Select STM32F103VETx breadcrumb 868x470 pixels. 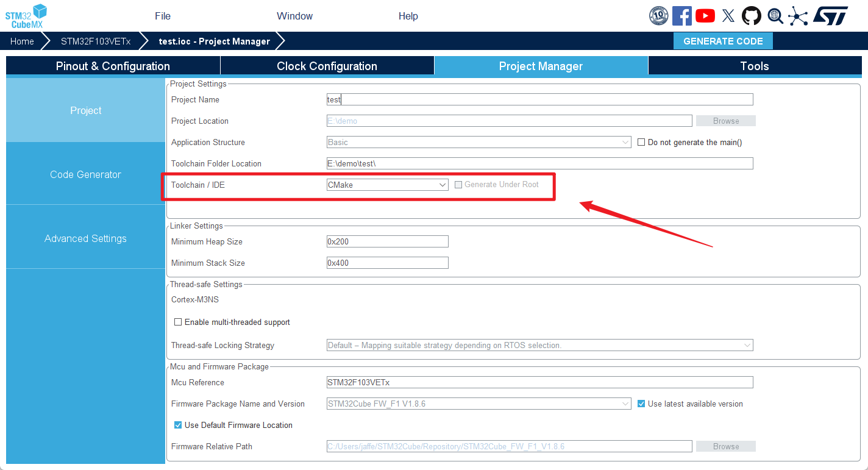96,41
